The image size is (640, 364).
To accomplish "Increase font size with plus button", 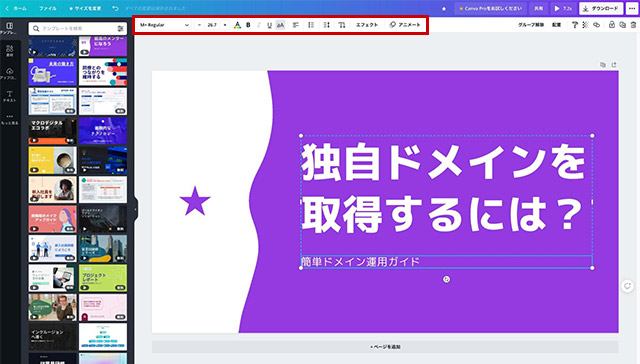I will coord(225,25).
